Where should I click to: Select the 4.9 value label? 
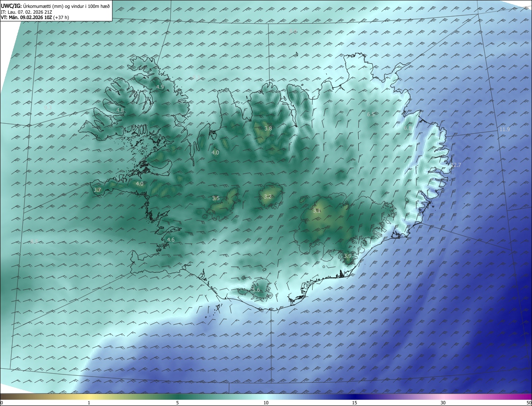[160, 87]
